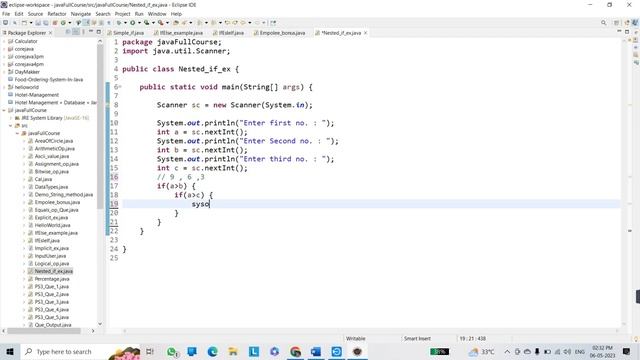Open the Source menu

pyautogui.click(x=35, y=14)
